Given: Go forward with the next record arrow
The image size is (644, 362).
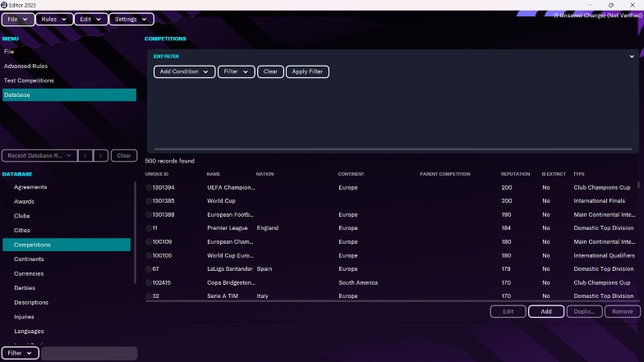Looking at the screenshot, I should 100,156.
